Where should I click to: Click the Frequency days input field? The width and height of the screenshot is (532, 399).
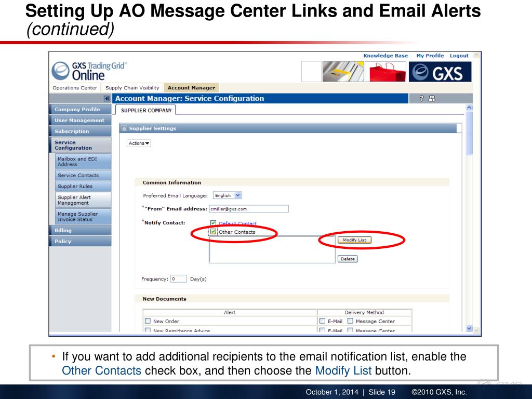(179, 279)
